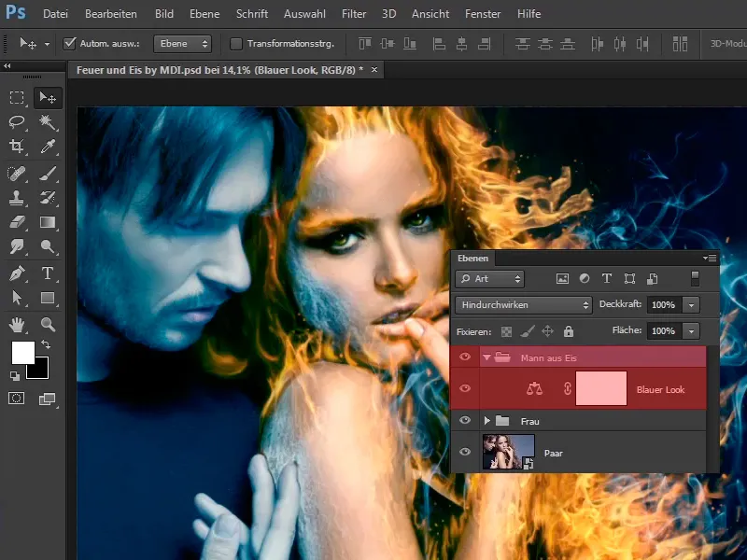Select the Clone Stamp tool
The height and width of the screenshot is (560, 747).
pos(17,198)
